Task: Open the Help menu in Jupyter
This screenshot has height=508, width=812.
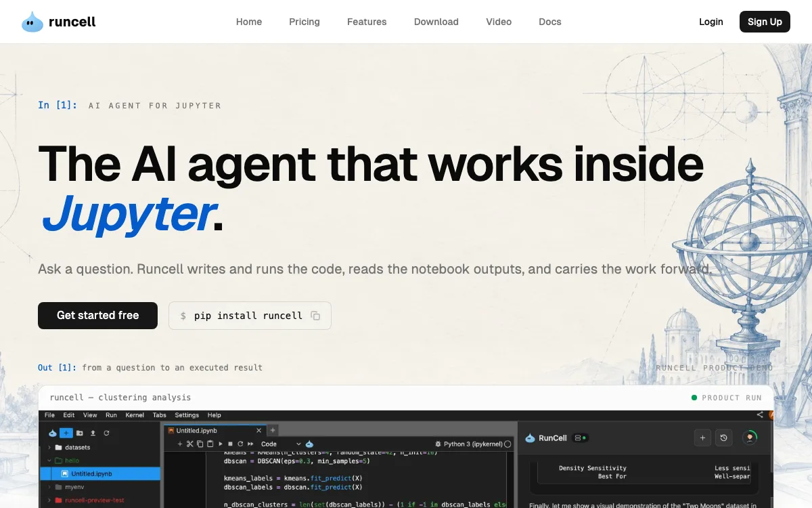Action: [215, 415]
